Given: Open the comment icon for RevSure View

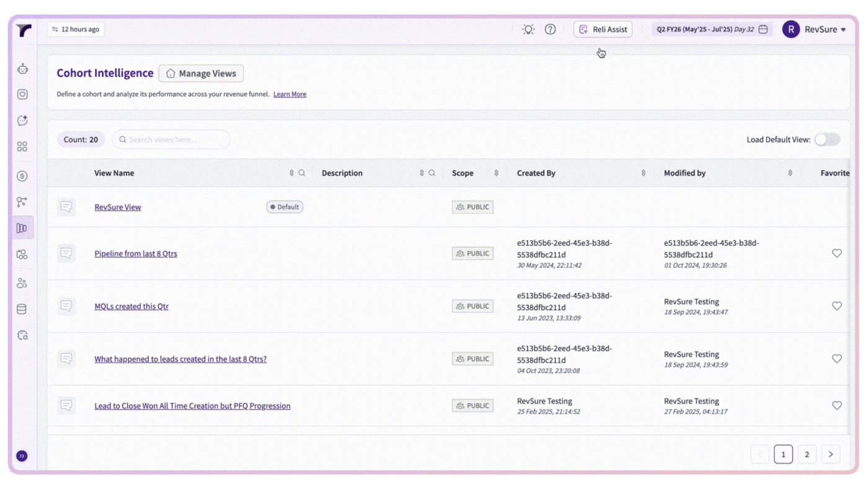Looking at the screenshot, I should pos(66,207).
